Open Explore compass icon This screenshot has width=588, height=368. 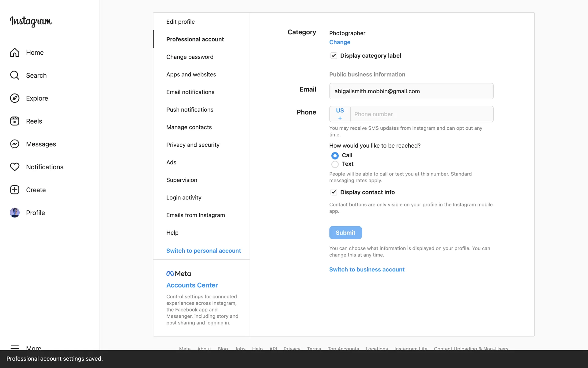point(15,98)
